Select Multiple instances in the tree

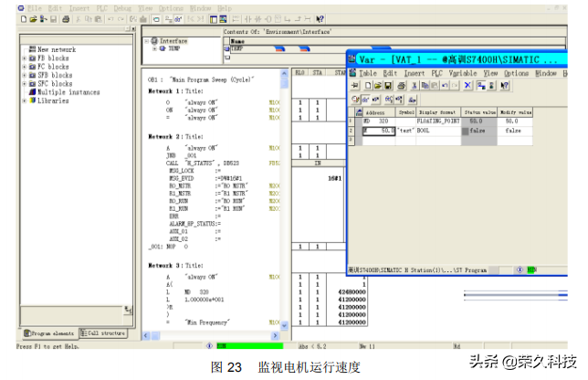coord(68,92)
